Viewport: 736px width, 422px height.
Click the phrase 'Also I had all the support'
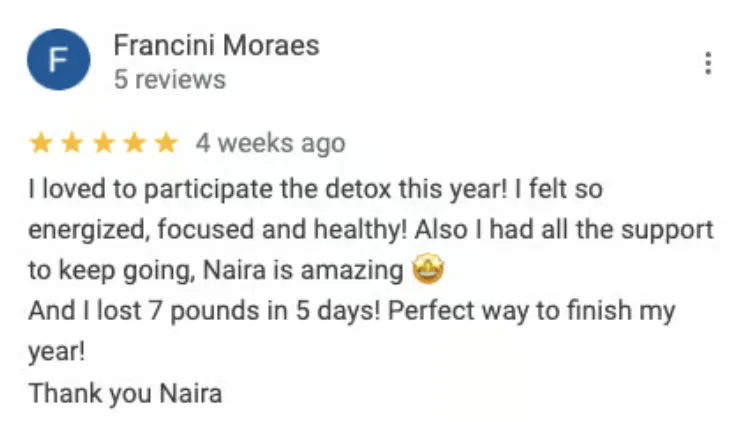point(564,230)
